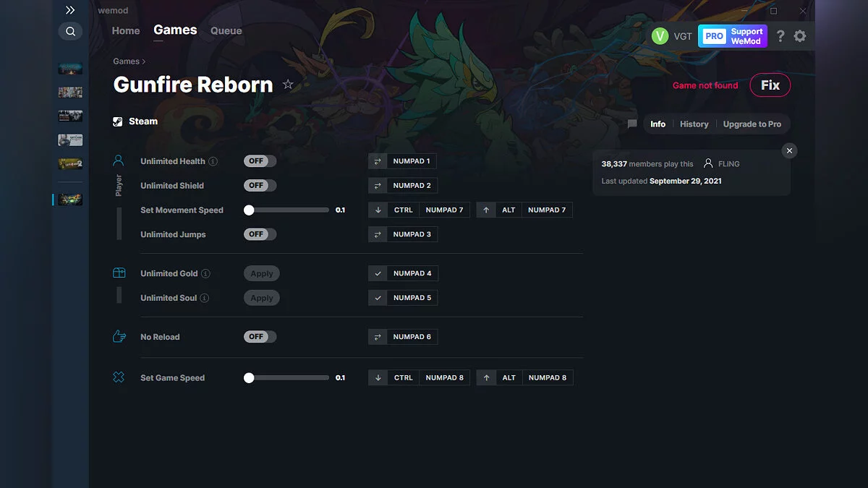This screenshot has height=488, width=868.
Task: Toggle Unlimited Shield switch
Action: pos(260,186)
